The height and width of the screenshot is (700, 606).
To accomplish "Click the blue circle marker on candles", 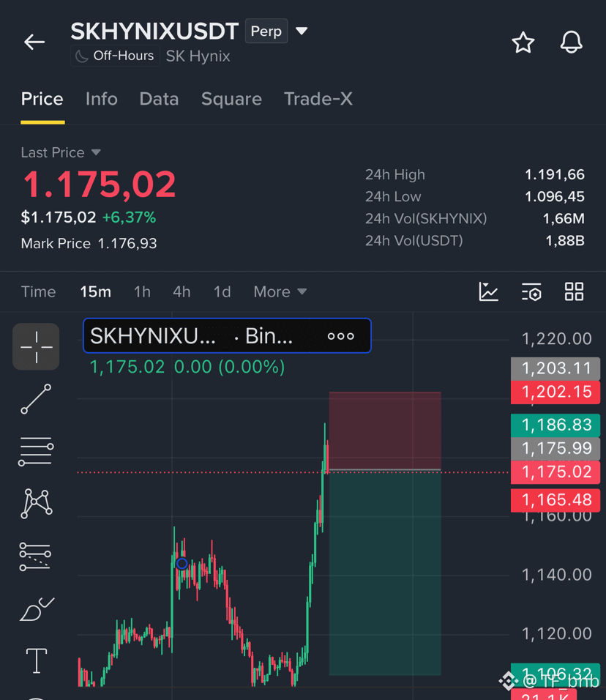I will tap(182, 563).
